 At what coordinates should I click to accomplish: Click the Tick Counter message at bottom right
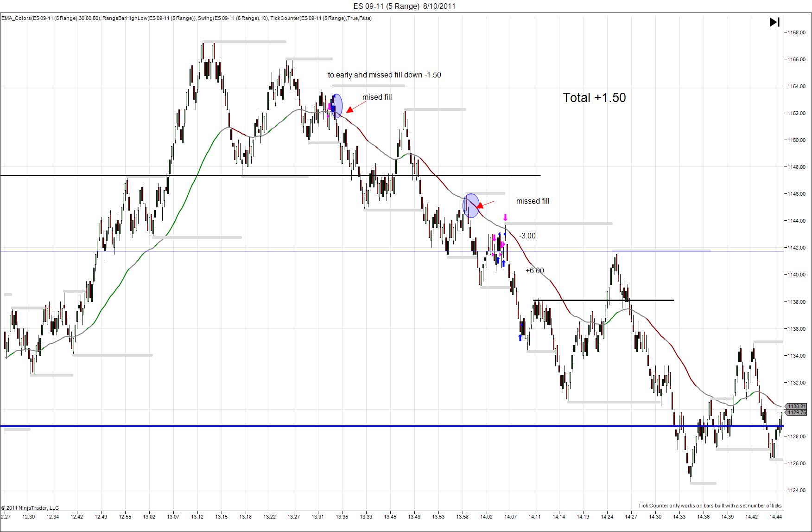710,506
